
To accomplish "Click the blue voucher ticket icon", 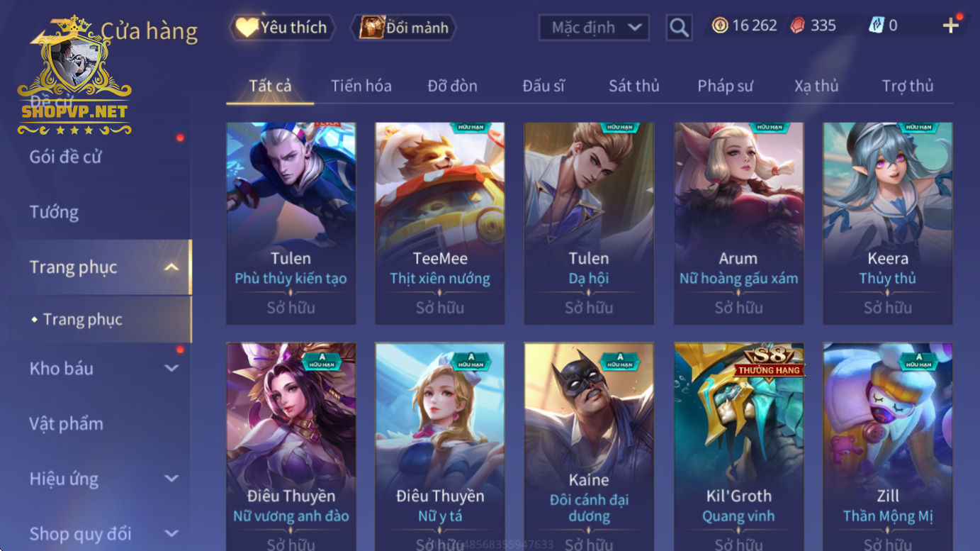I will pos(877,26).
